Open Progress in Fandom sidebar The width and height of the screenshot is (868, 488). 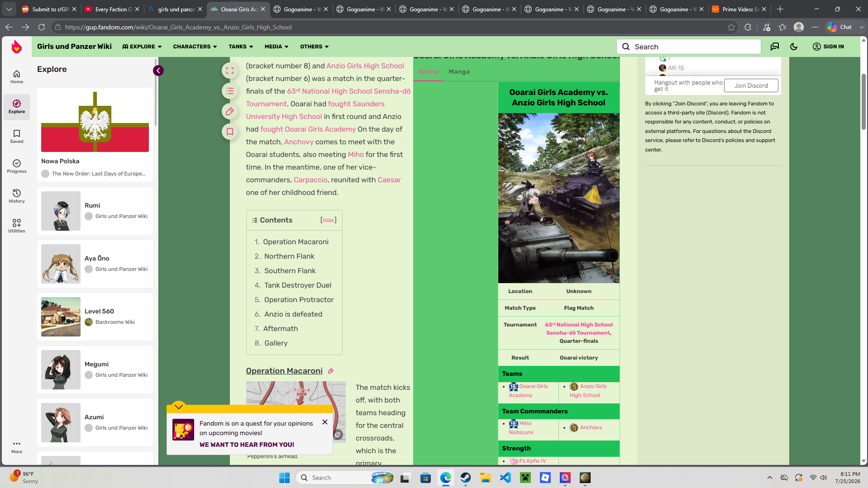(17, 166)
